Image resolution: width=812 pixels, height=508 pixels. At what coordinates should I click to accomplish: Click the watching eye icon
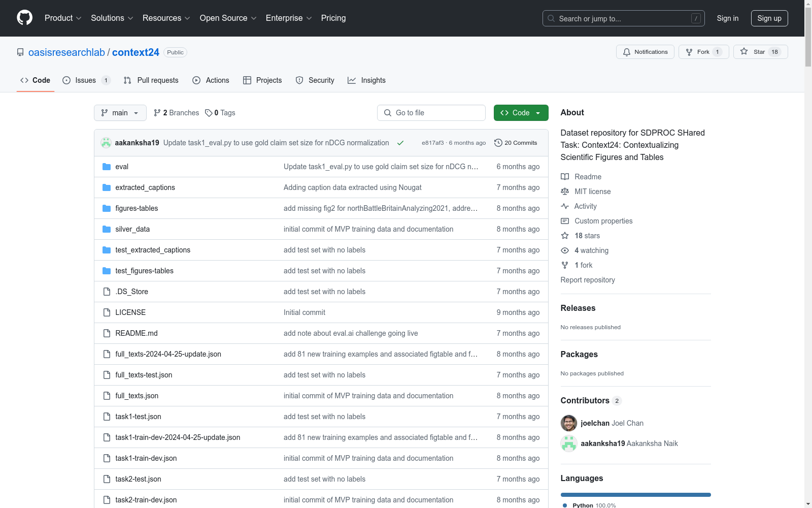(x=565, y=250)
